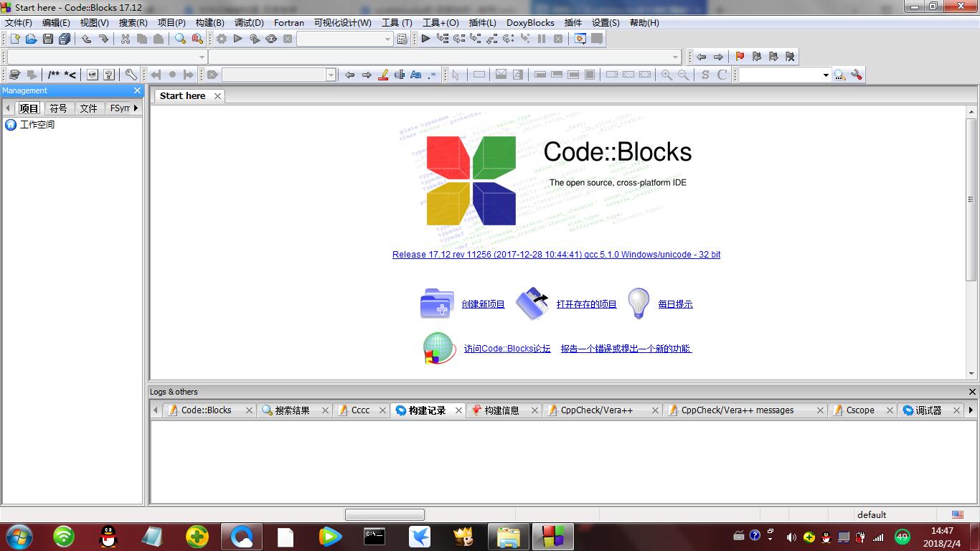Click the doxygen block comment icon
The width and height of the screenshot is (980, 551).
click(x=54, y=75)
